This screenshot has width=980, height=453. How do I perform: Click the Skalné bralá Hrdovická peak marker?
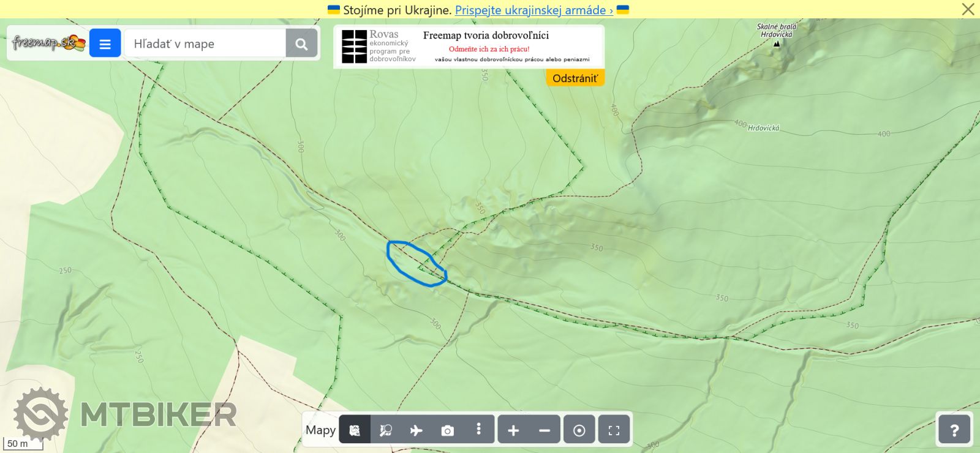(x=777, y=43)
